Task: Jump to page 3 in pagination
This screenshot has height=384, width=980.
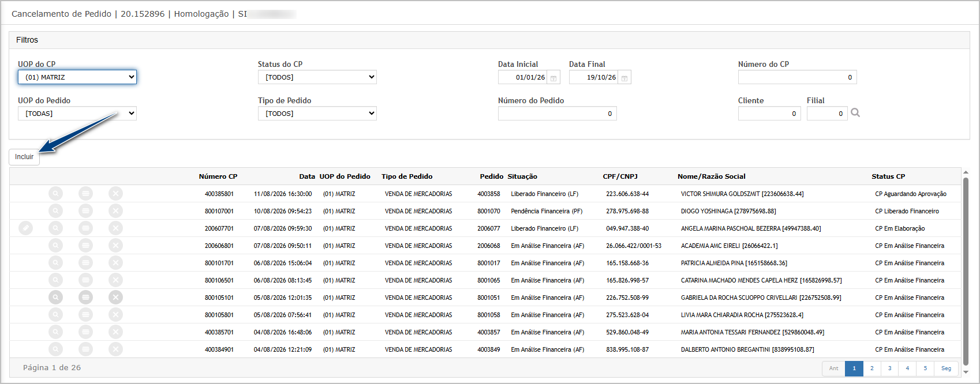Action: tap(890, 368)
